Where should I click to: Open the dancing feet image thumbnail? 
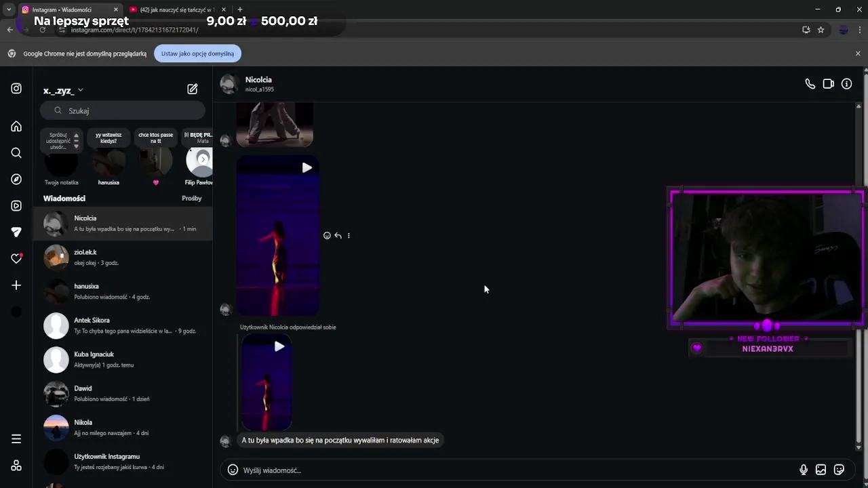coord(275,124)
